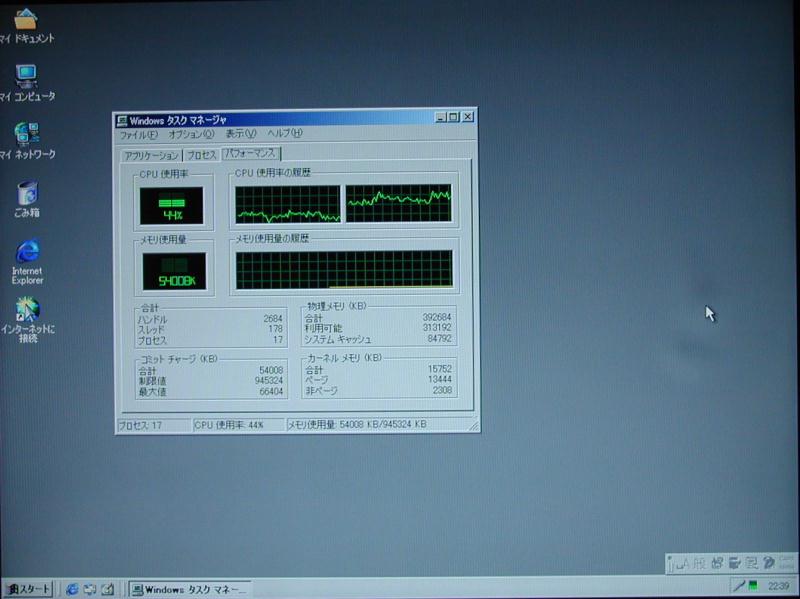Viewport: 800px width, 599px height.
Task: Click the left CPU usage history graph
Action: pyautogui.click(x=288, y=204)
